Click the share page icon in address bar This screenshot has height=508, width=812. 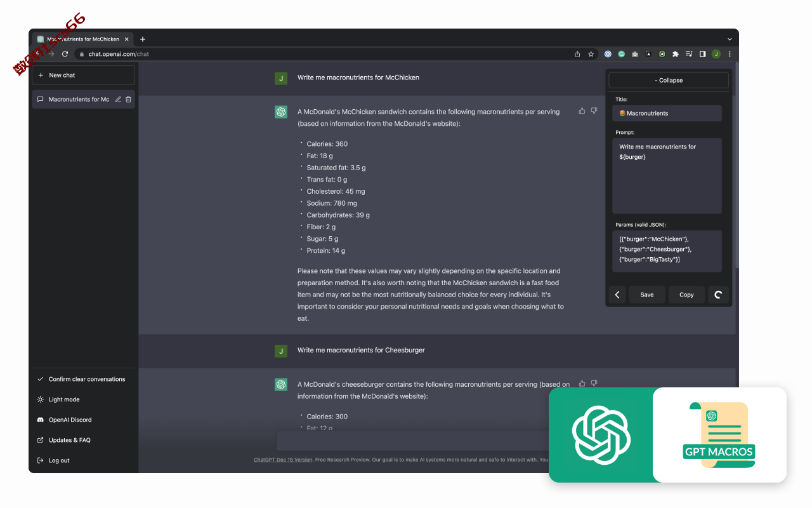coord(577,54)
